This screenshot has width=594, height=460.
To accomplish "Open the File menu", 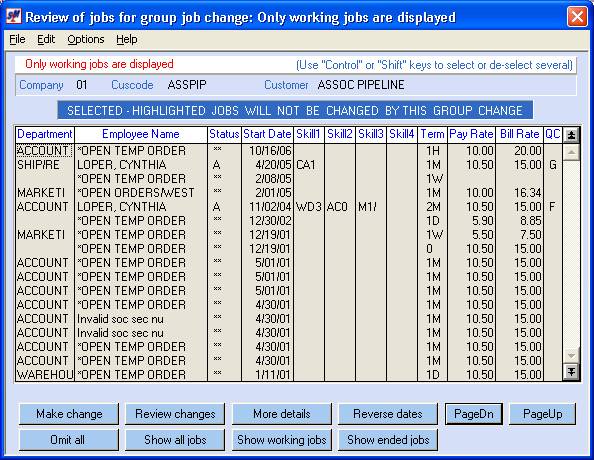I will (17, 39).
